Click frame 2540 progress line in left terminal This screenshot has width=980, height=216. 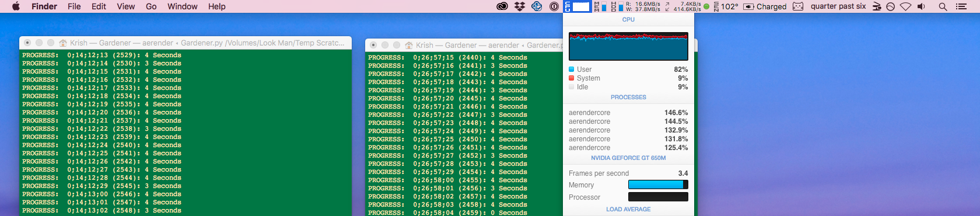tap(101, 145)
